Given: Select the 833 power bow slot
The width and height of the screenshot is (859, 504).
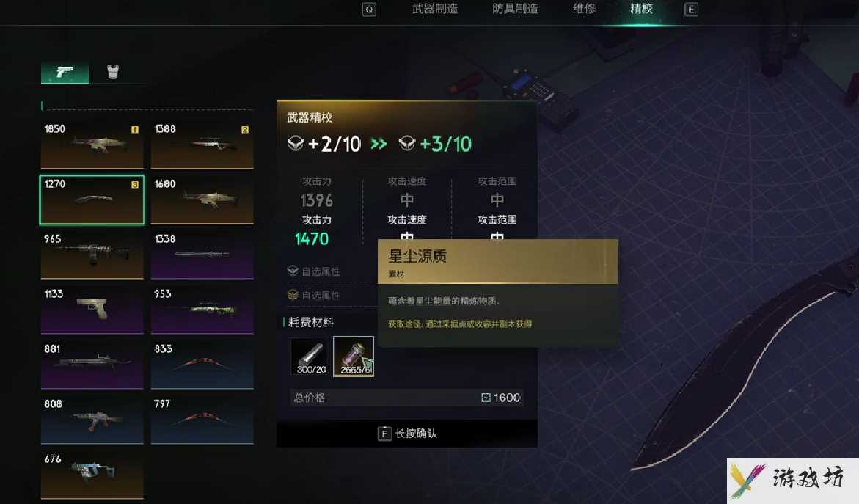Looking at the screenshot, I should (202, 365).
